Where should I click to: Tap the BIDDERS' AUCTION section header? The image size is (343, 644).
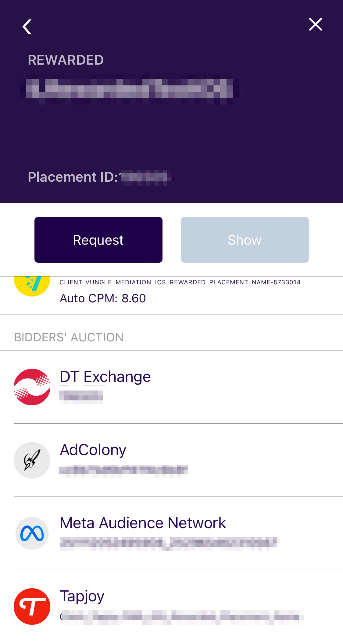pos(69,337)
